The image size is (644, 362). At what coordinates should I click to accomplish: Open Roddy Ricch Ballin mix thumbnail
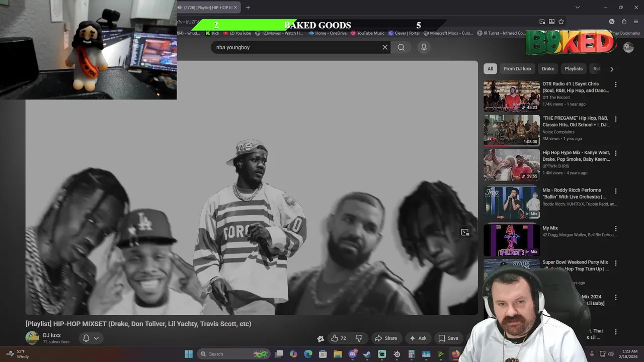click(x=511, y=203)
